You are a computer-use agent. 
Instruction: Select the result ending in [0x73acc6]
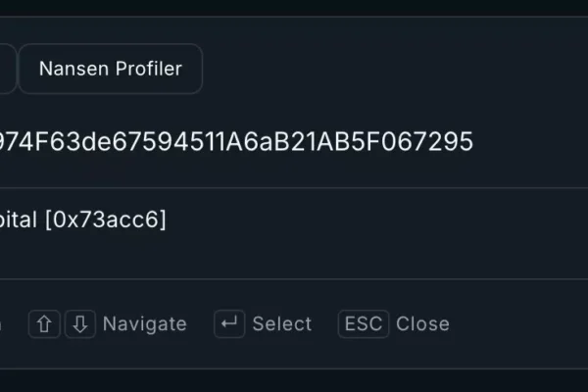pos(83,220)
